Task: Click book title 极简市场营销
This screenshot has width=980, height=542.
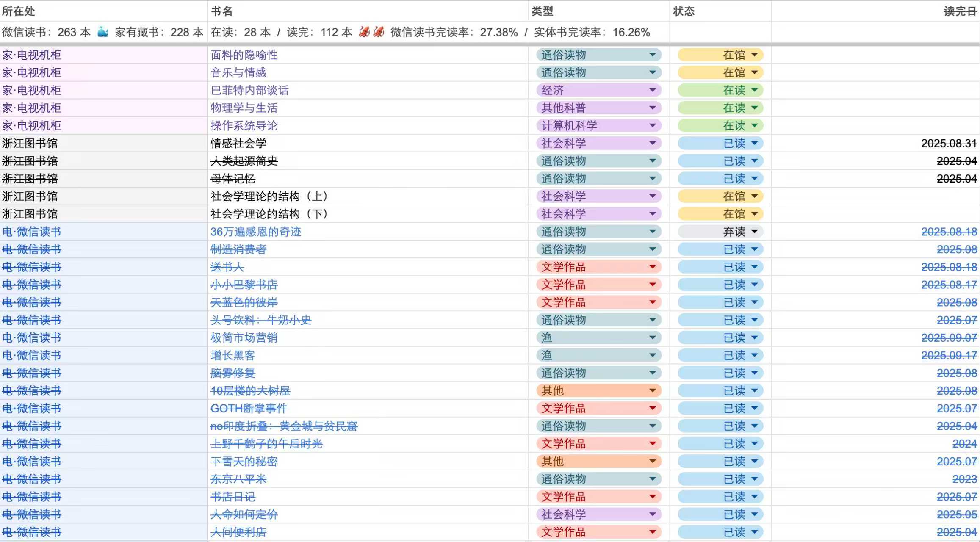Action: coord(244,337)
